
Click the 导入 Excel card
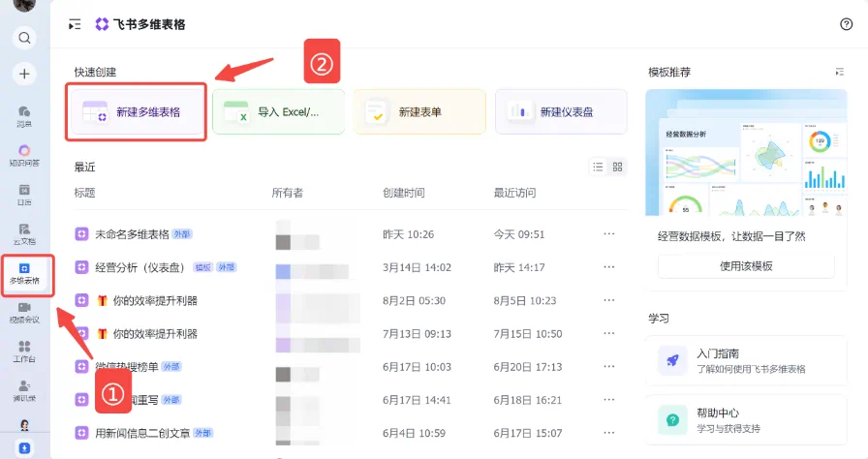[278, 112]
